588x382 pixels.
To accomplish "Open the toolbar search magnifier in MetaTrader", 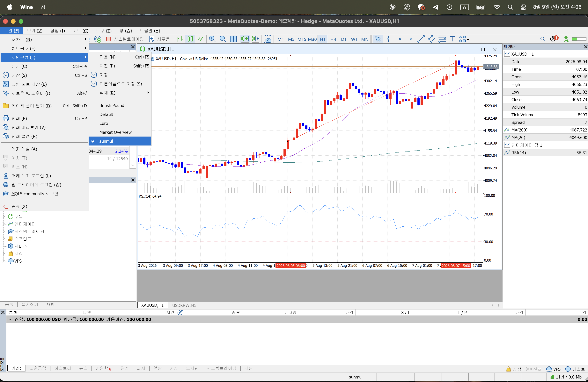I will tap(543, 39).
